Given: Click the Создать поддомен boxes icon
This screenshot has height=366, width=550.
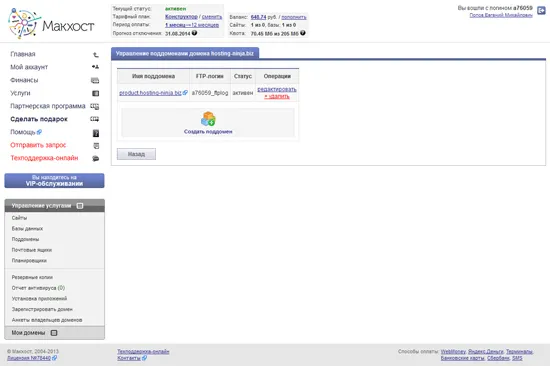Looking at the screenshot, I should (208, 119).
